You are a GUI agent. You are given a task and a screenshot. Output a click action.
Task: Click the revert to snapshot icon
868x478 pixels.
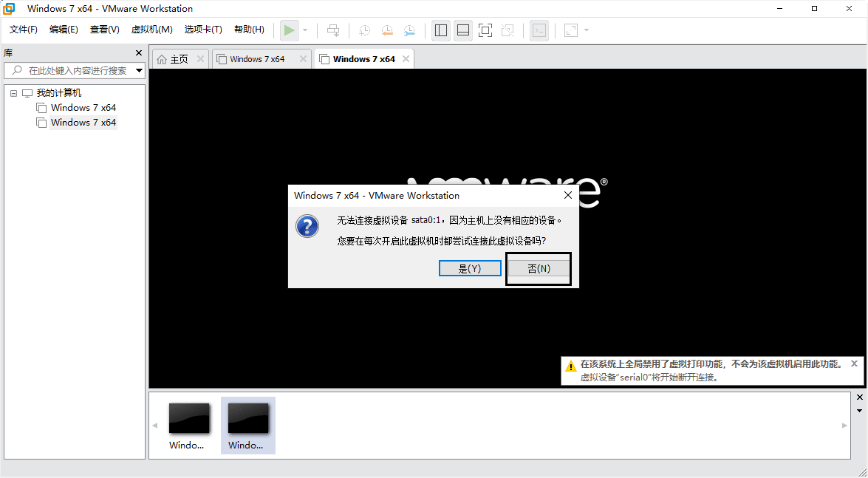click(387, 30)
